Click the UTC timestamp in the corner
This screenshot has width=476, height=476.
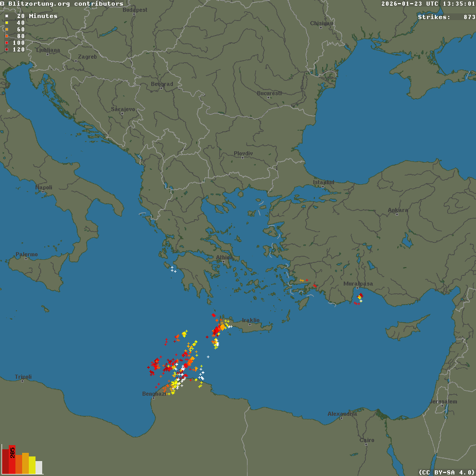coord(428,4)
